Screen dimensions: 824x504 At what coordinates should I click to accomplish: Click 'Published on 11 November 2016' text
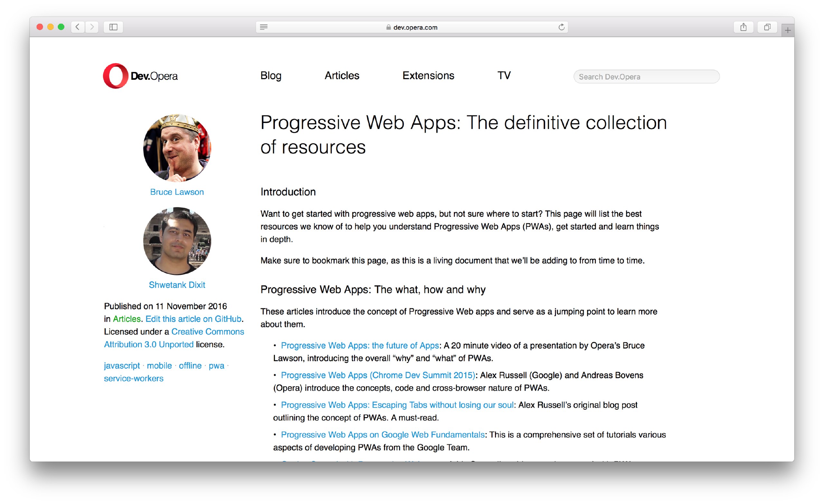(165, 306)
